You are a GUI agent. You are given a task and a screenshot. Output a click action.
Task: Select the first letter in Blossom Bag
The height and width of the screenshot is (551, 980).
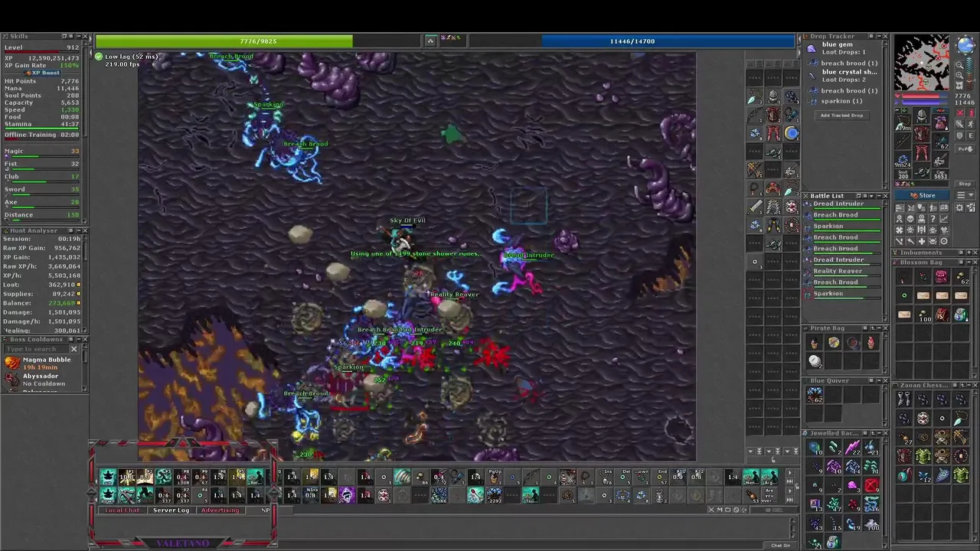(x=923, y=295)
